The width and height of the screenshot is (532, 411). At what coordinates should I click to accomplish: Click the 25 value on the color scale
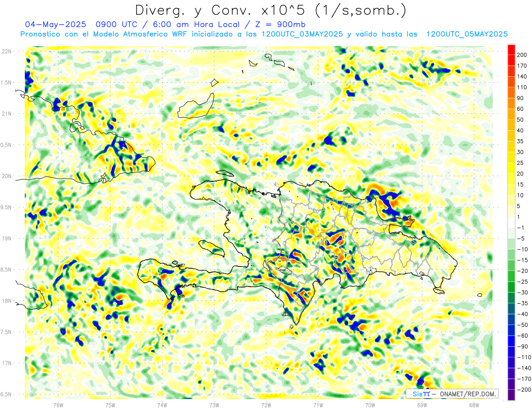point(521,163)
